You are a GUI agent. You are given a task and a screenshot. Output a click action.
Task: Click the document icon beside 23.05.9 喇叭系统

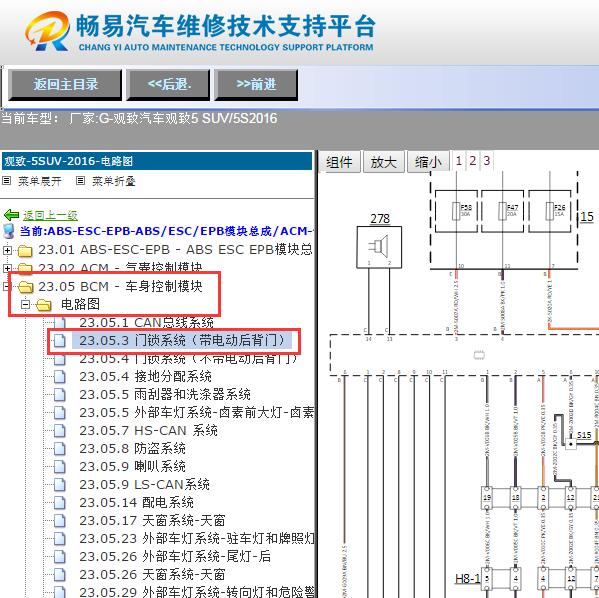coord(60,466)
